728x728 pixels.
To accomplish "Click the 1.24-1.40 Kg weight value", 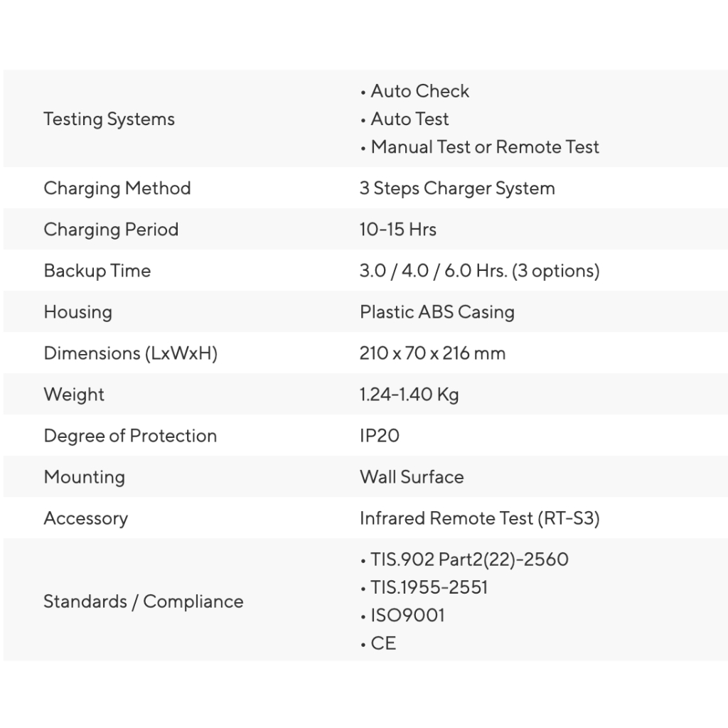I will 409,395.
